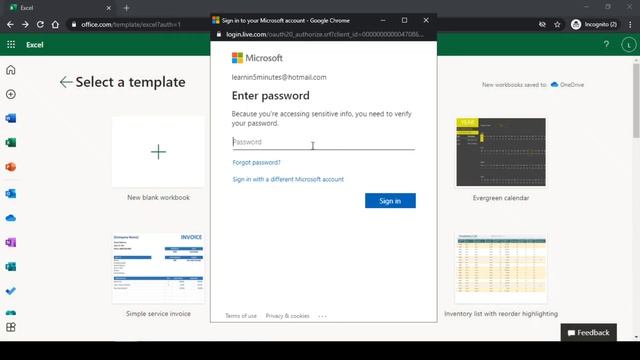The width and height of the screenshot is (640, 360).
Task: Bookmark this page with star icon
Action: [x=557, y=24]
